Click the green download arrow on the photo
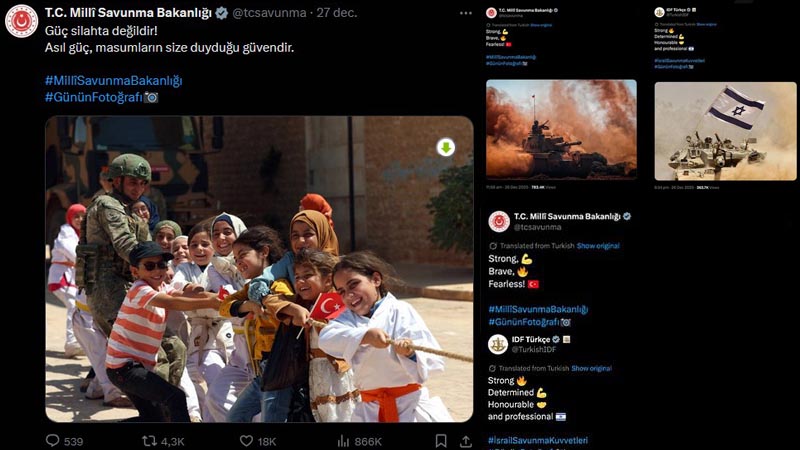The height and width of the screenshot is (450, 800). pyautogui.click(x=445, y=147)
